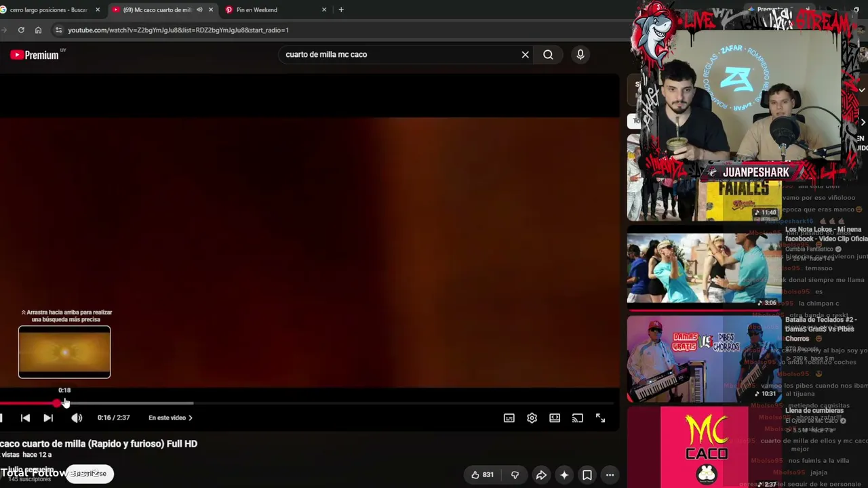
Task: Start voice search with microphone
Action: [580, 54]
